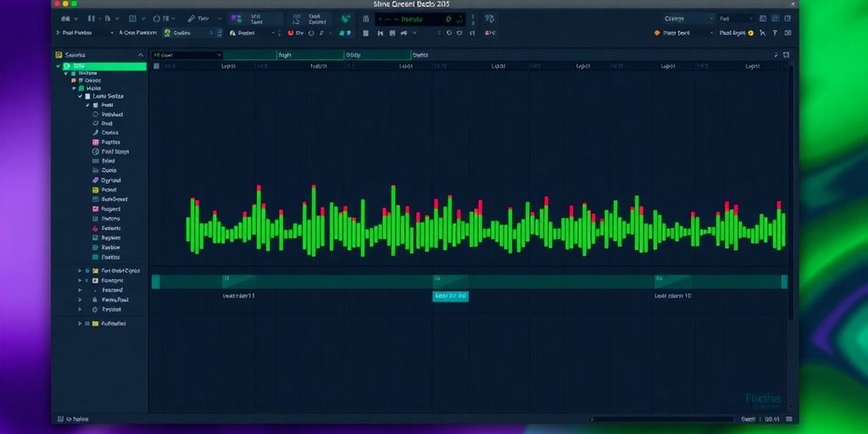Click the pink icon item in the sidebar tree
This screenshot has width=868, height=434.
94,142
